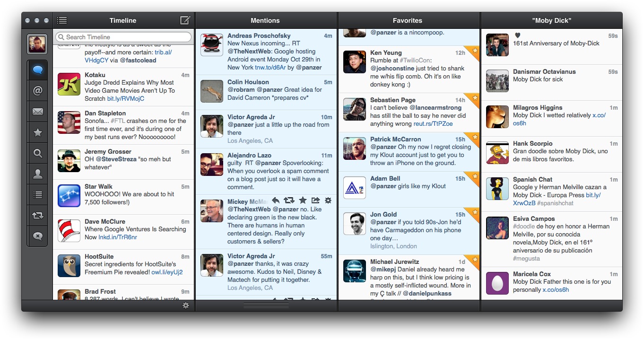Open Maricela Cox's egg avatar
This screenshot has height=340, width=644.
[x=497, y=284]
